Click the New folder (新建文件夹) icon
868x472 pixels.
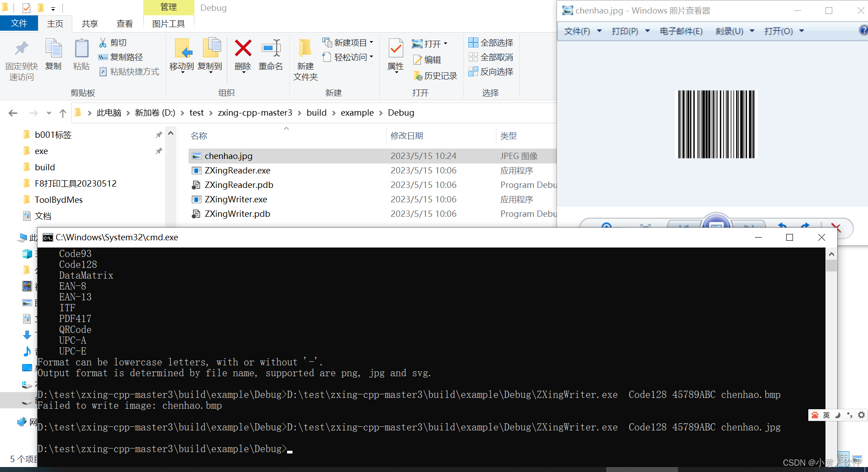pos(305,48)
